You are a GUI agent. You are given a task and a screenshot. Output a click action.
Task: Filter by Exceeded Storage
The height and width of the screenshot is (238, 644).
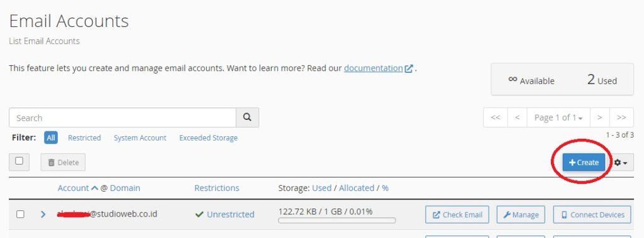tap(208, 138)
